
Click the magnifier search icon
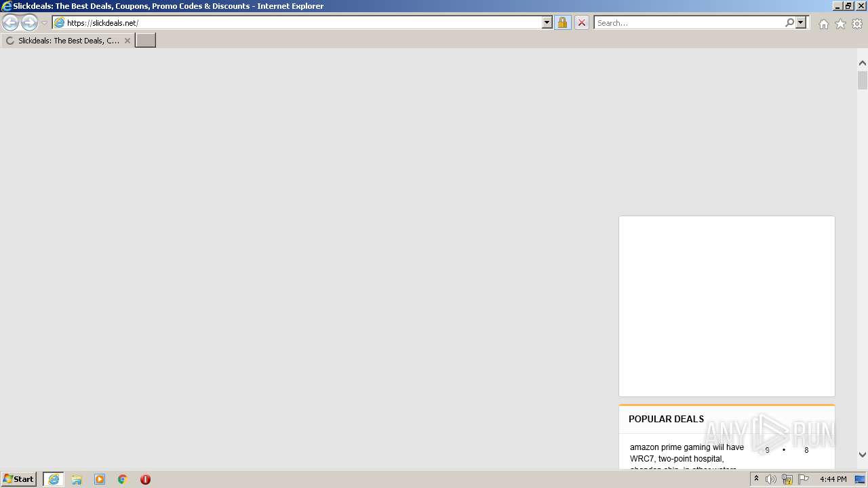pyautogui.click(x=789, y=23)
